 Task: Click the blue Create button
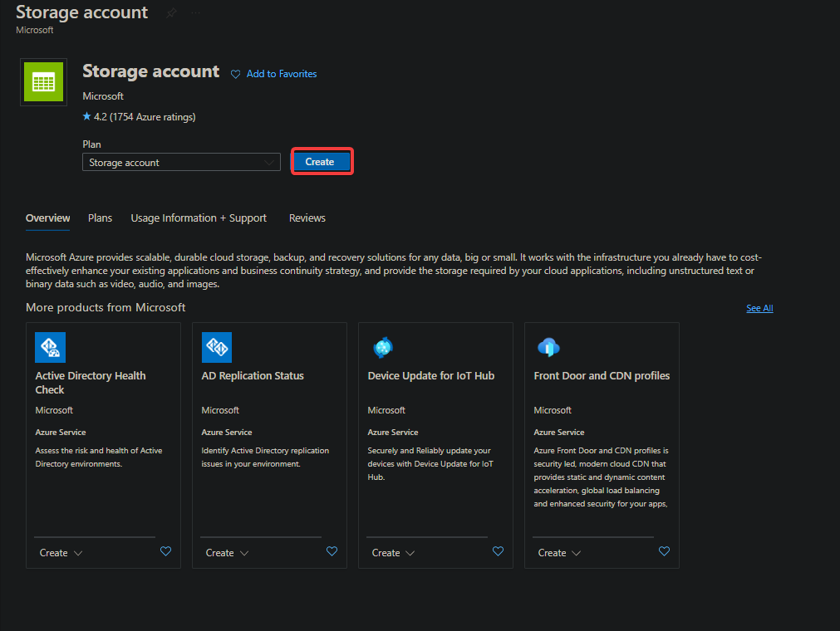coord(322,162)
